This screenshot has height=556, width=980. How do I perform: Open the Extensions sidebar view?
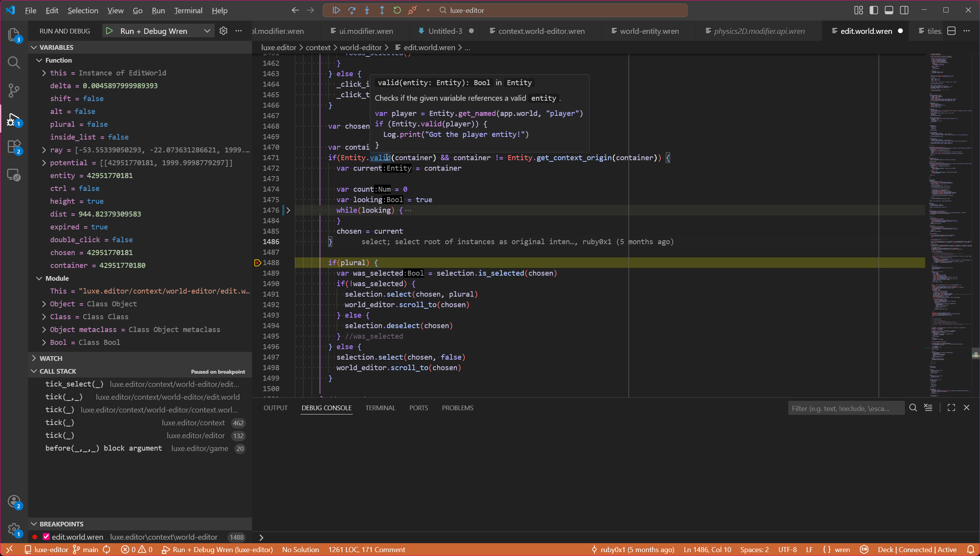click(14, 147)
